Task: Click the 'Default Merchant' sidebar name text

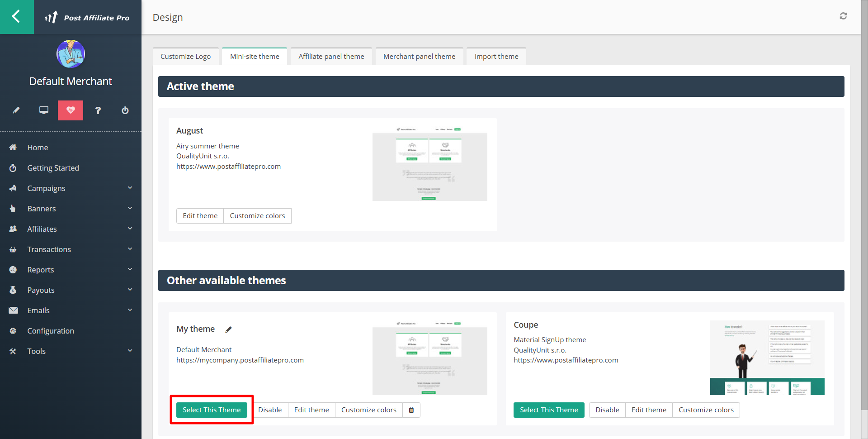Action: pyautogui.click(x=71, y=81)
